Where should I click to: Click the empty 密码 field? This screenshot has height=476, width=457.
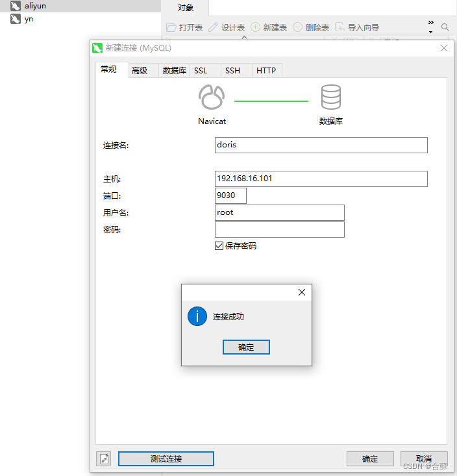pyautogui.click(x=280, y=229)
